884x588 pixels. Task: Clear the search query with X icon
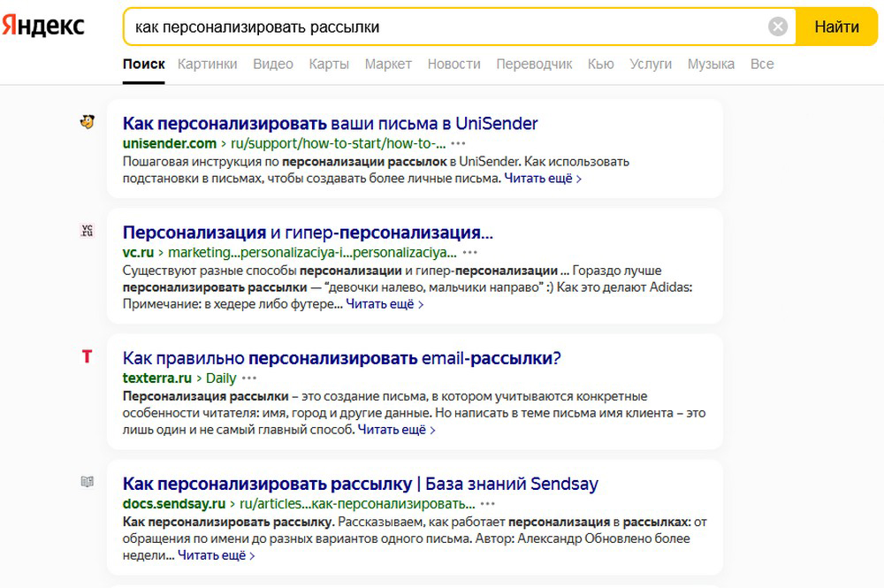777,27
